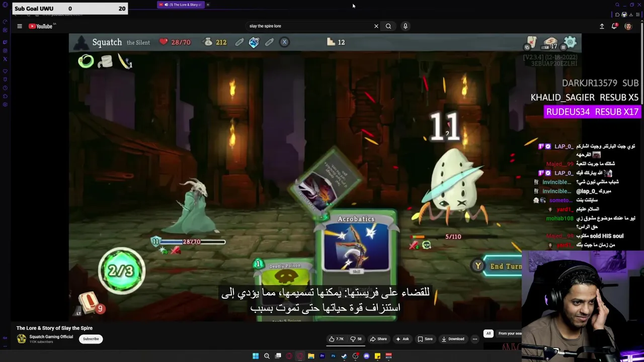Open the Share dialog
The image size is (644, 362).
coord(378,339)
